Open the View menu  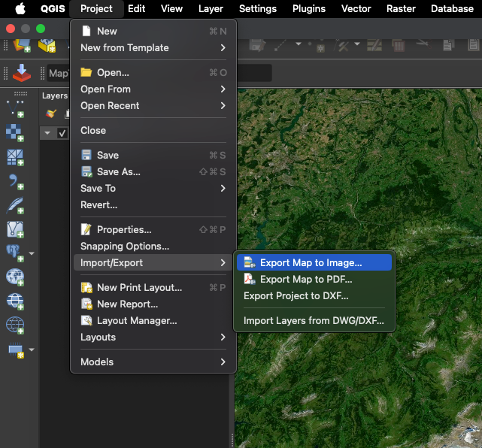pyautogui.click(x=172, y=8)
